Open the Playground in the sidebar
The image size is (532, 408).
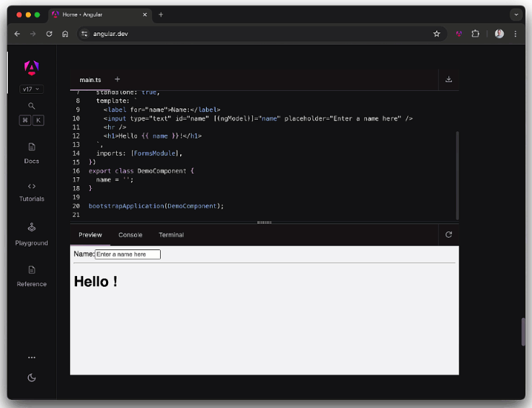[x=32, y=234]
